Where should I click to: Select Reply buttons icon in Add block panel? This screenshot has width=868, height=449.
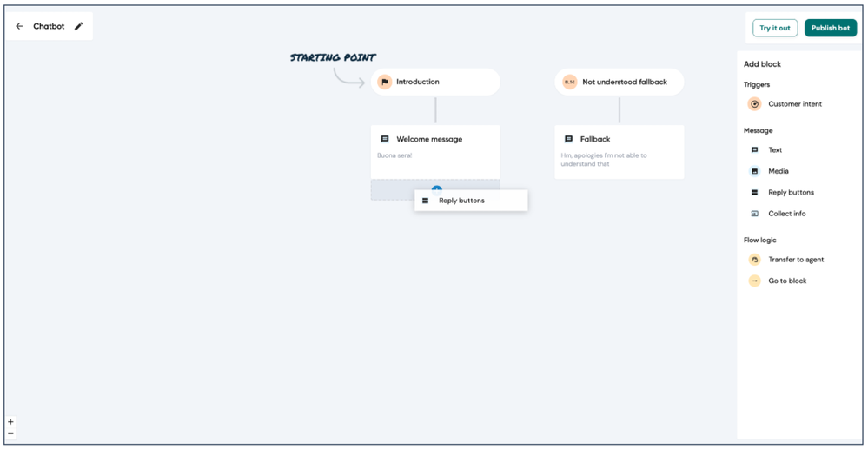754,193
